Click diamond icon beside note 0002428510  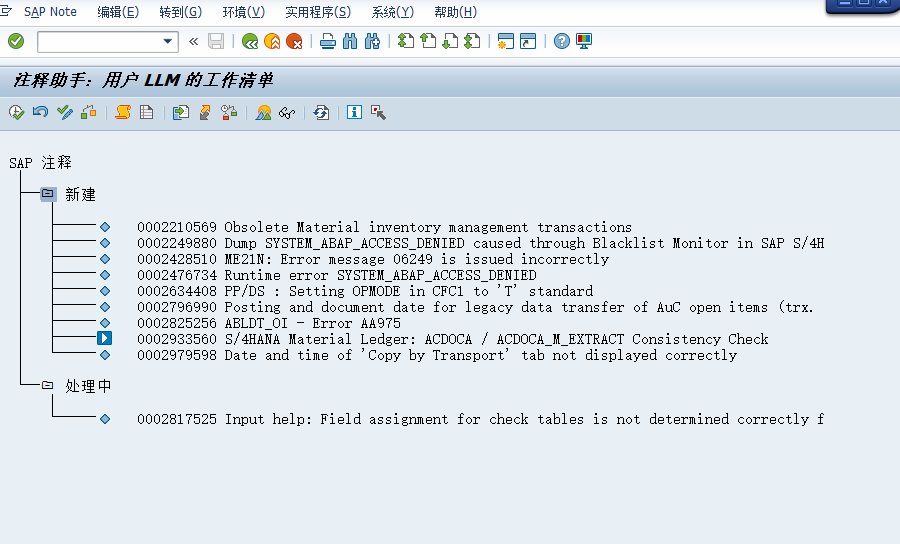click(105, 259)
